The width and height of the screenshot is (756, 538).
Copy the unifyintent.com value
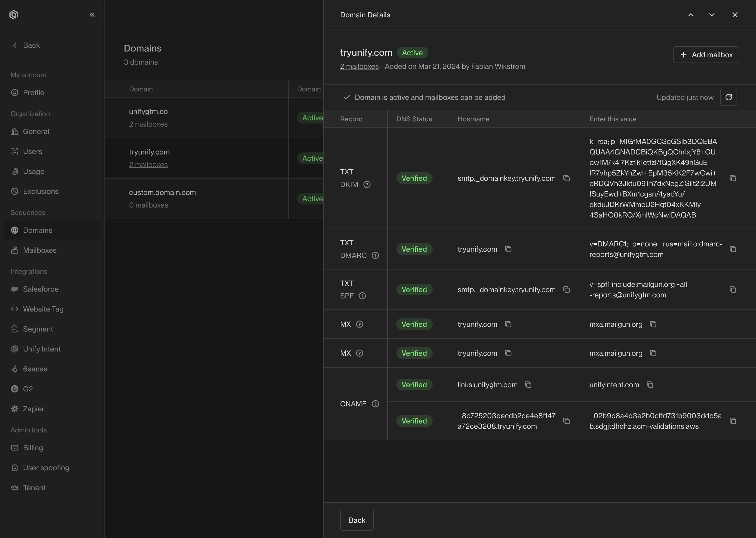pos(650,385)
